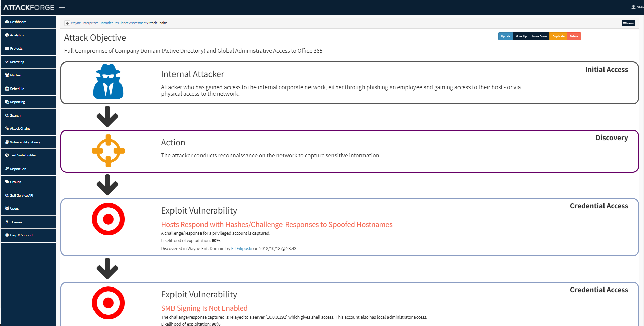This screenshot has height=326, width=644.
Task: Select the Internal Attacker heading
Action: click(192, 74)
